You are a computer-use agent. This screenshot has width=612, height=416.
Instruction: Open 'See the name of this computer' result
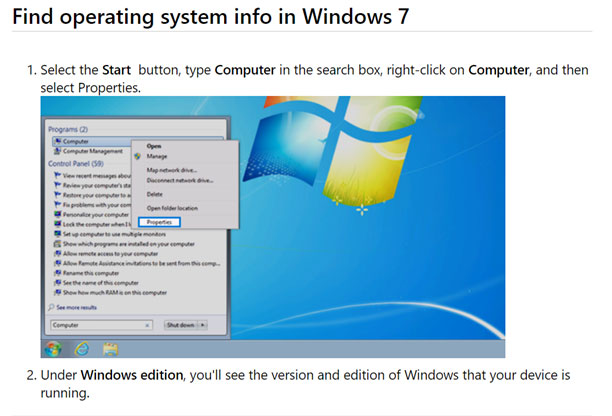[96, 283]
